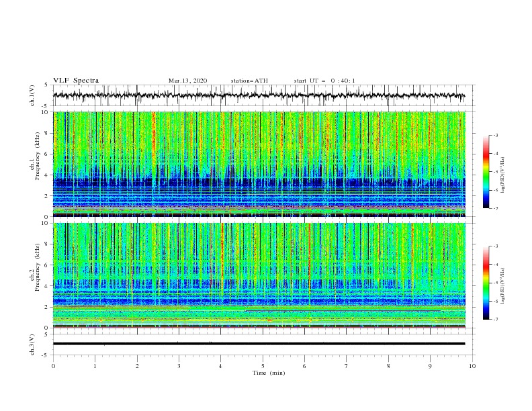The height and width of the screenshot is (411, 532).
Task: Click ch.2 frequency tick label "8"
Action: point(48,244)
